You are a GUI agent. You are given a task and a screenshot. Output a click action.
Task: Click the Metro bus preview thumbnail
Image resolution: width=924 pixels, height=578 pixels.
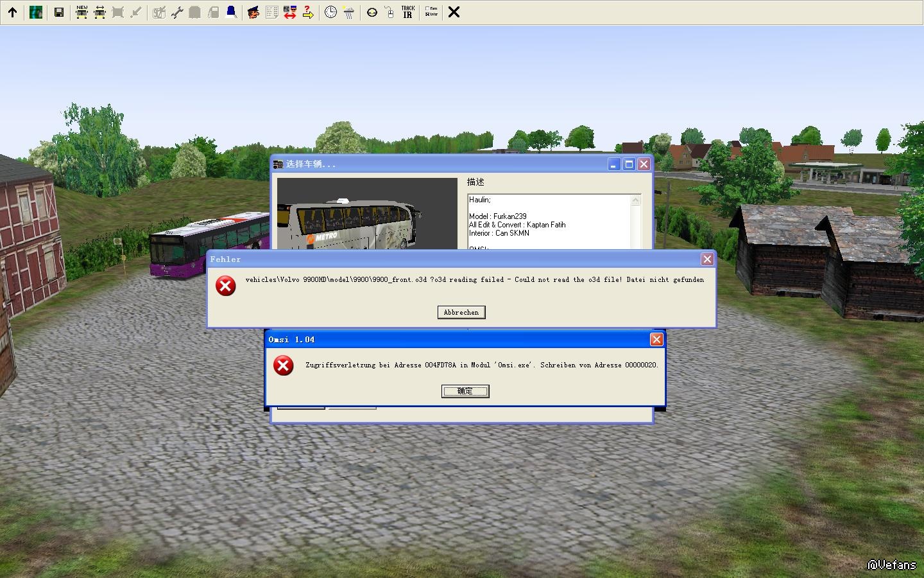coord(367,214)
